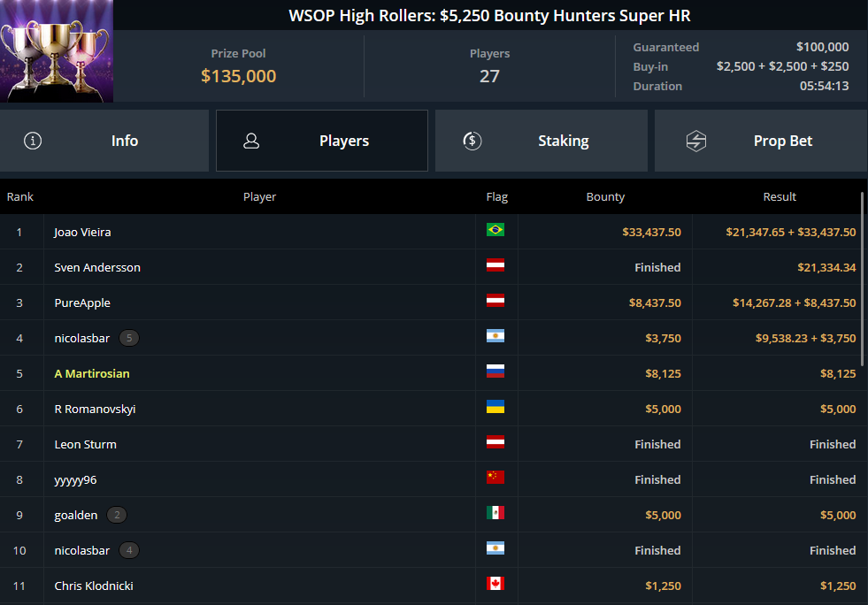Image resolution: width=868 pixels, height=605 pixels.
Task: Select the nicolasbar name at rank 4
Action: 82,338
